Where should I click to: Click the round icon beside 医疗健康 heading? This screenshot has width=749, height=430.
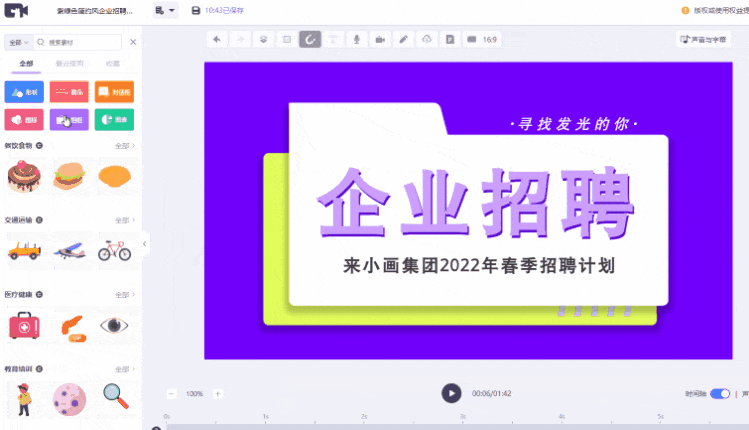click(39, 294)
